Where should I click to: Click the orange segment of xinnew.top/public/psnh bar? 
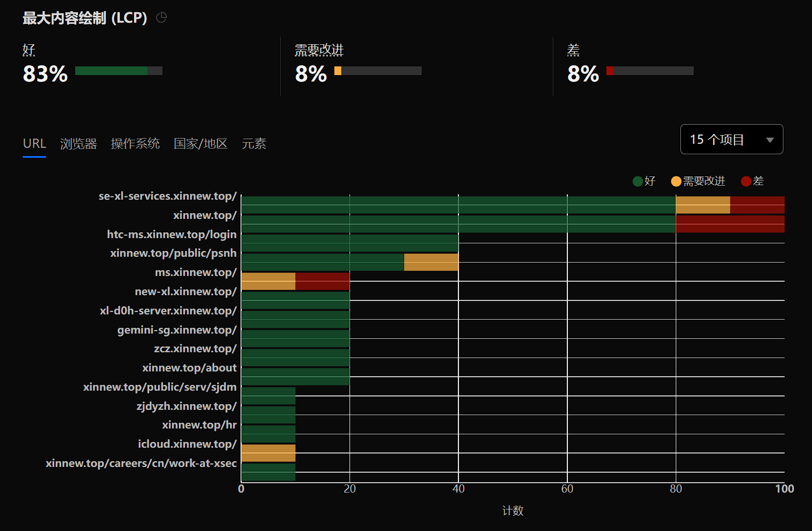(x=431, y=262)
